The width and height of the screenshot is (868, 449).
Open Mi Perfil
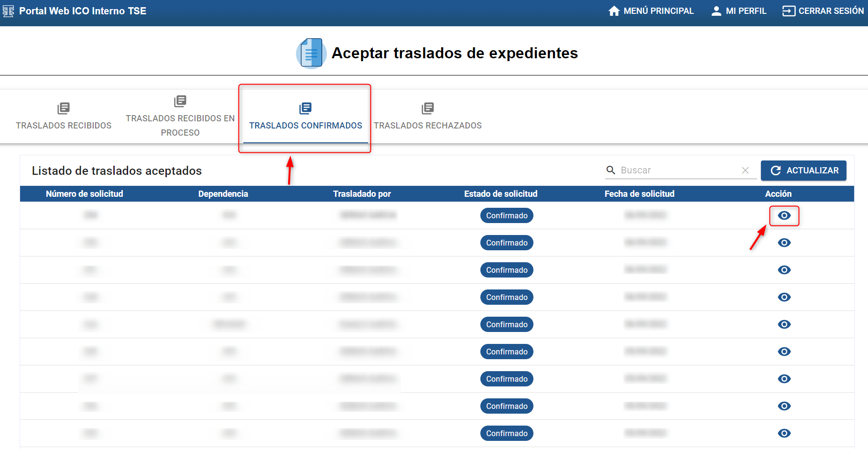click(x=738, y=11)
